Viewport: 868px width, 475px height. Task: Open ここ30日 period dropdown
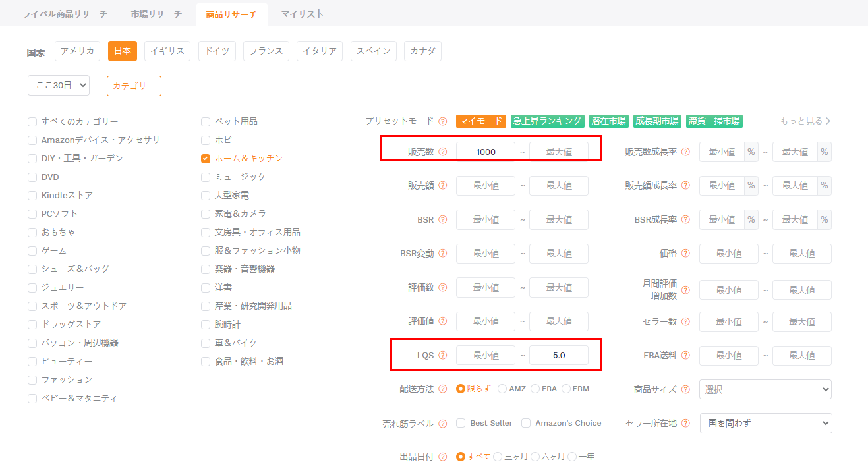[x=59, y=85]
